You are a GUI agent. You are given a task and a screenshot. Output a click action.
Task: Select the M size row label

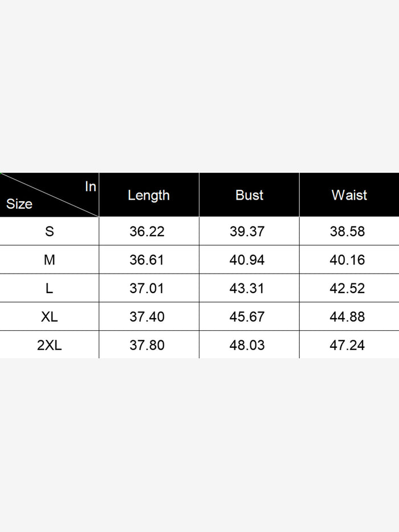pos(50,260)
